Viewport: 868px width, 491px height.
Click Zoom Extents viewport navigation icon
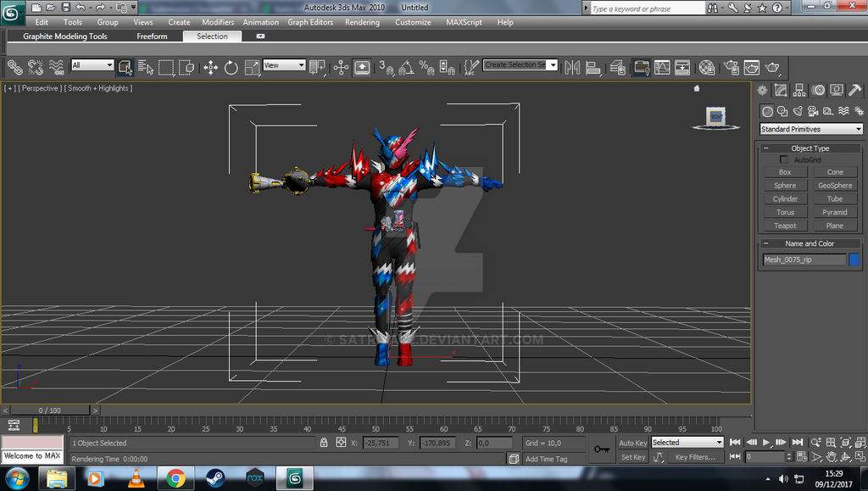point(845,443)
